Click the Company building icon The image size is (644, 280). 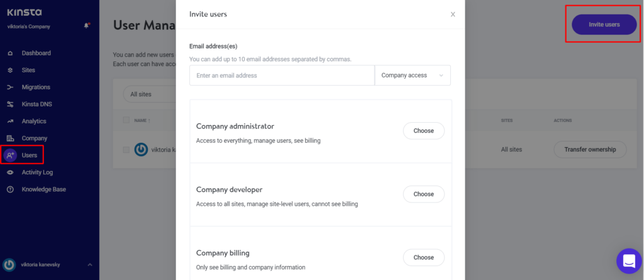(10, 138)
